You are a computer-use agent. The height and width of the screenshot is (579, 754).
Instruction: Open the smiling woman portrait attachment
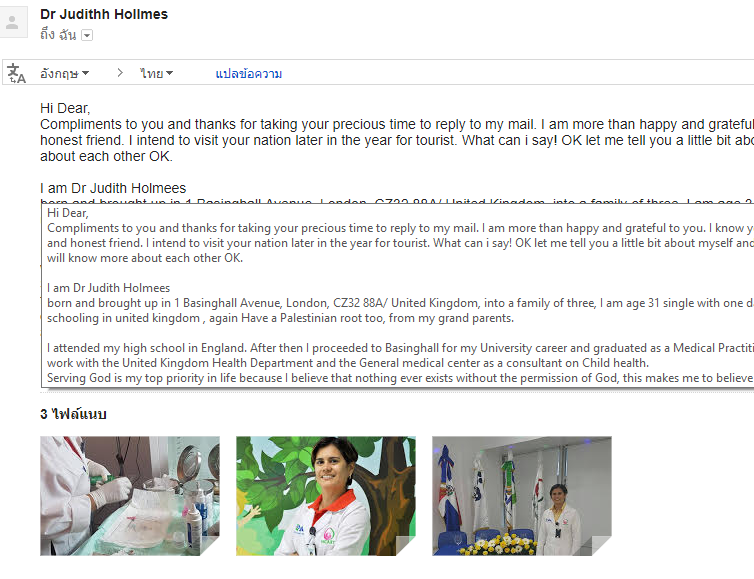[x=326, y=496]
